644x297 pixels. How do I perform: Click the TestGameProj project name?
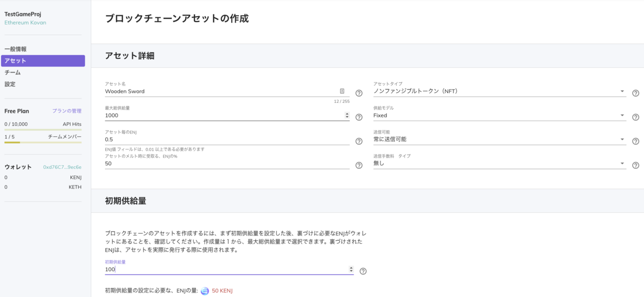pos(23,14)
